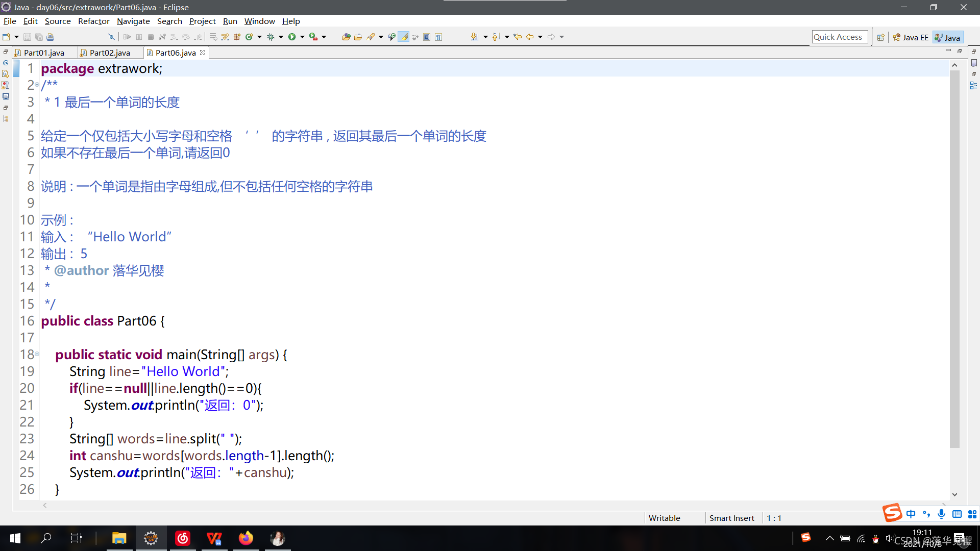
Task: Launch Firefox from the taskbar
Action: pos(246,538)
